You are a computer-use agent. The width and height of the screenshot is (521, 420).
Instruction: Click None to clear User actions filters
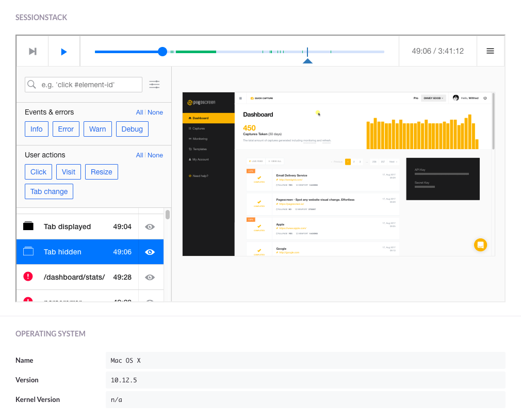click(156, 155)
